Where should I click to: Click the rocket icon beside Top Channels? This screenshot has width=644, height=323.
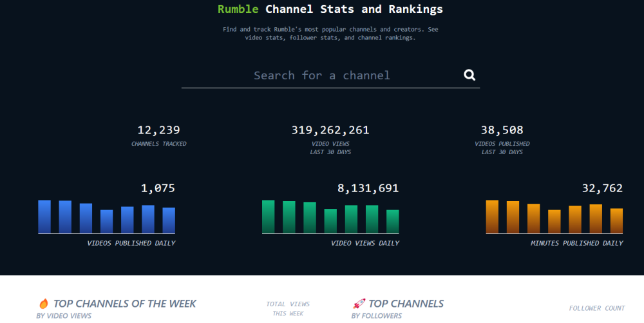(359, 304)
